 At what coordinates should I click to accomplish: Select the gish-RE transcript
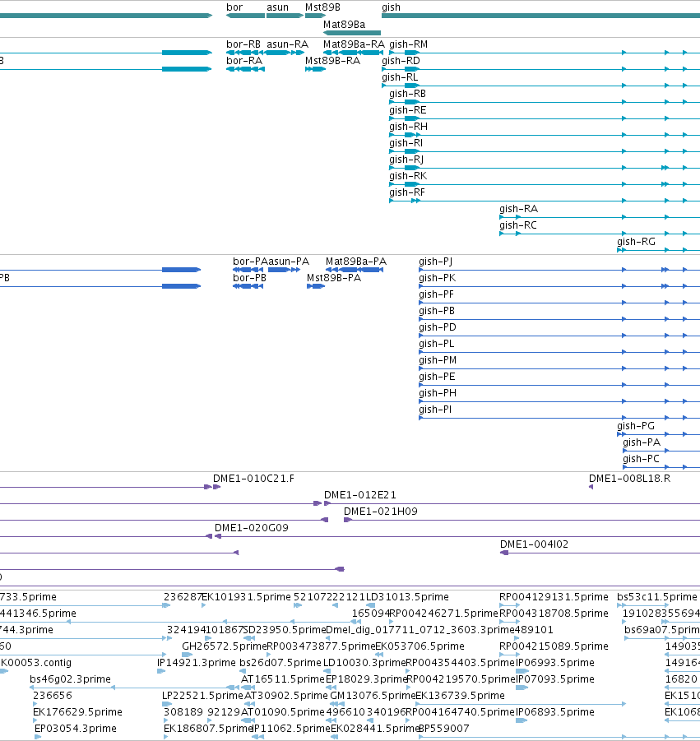[408, 110]
